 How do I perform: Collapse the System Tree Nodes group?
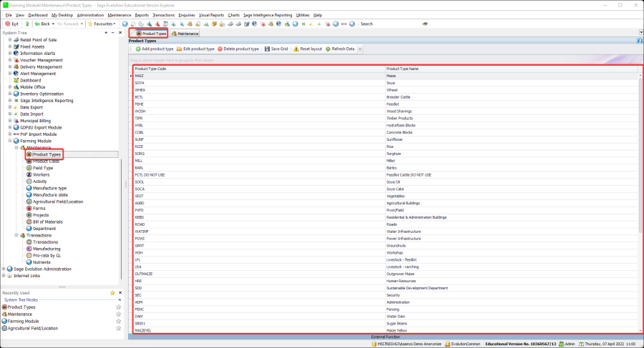pyautogui.click(x=118, y=300)
